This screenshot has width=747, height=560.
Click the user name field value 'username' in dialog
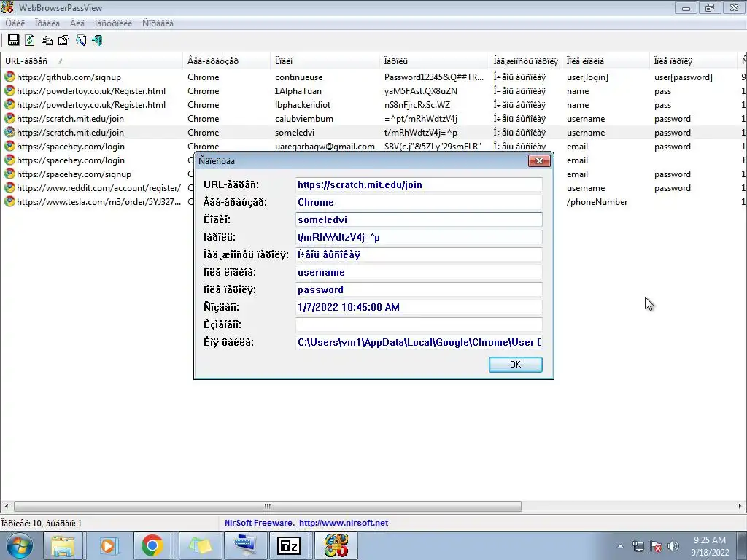point(419,272)
